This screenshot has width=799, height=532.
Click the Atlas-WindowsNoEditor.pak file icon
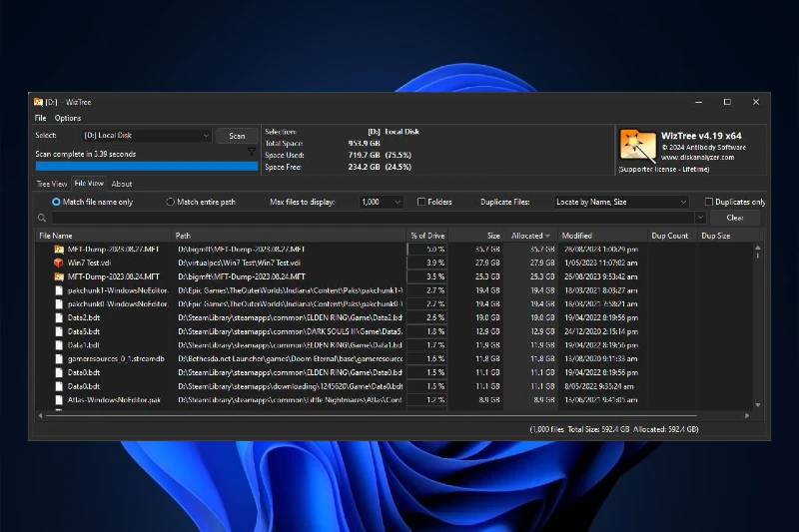[x=59, y=400]
